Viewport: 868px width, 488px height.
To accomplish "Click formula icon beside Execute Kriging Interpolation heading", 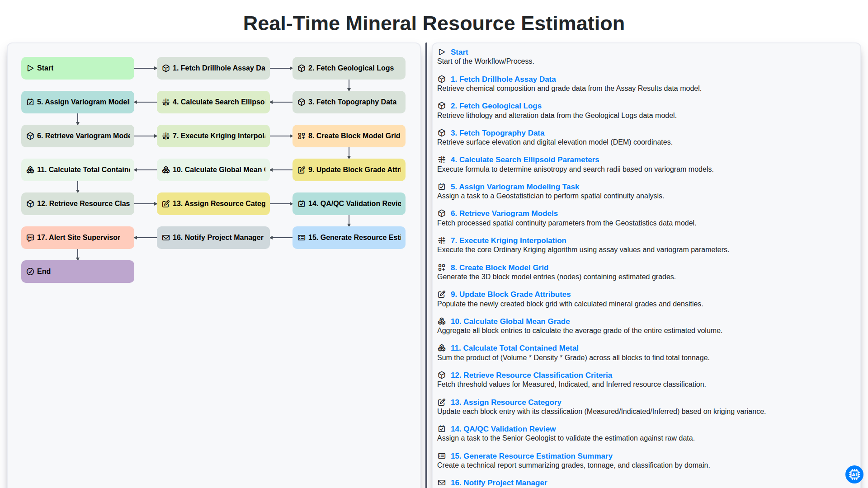I will click(x=442, y=240).
